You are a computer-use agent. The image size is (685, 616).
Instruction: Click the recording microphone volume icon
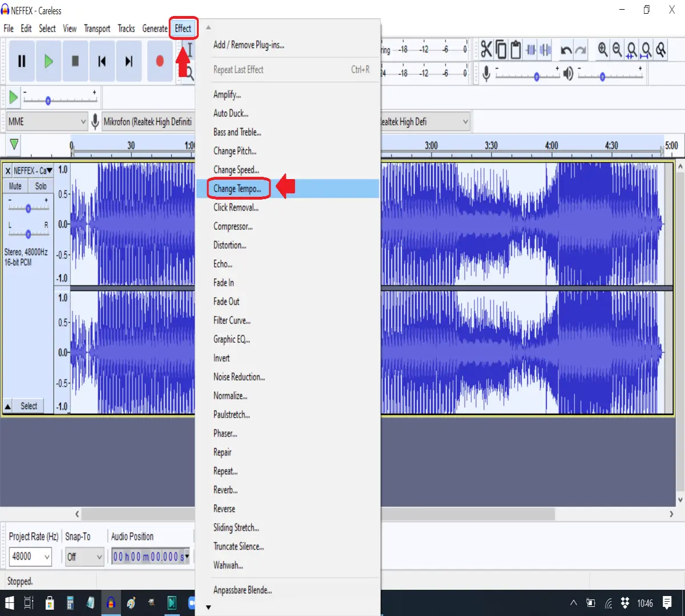pos(486,73)
